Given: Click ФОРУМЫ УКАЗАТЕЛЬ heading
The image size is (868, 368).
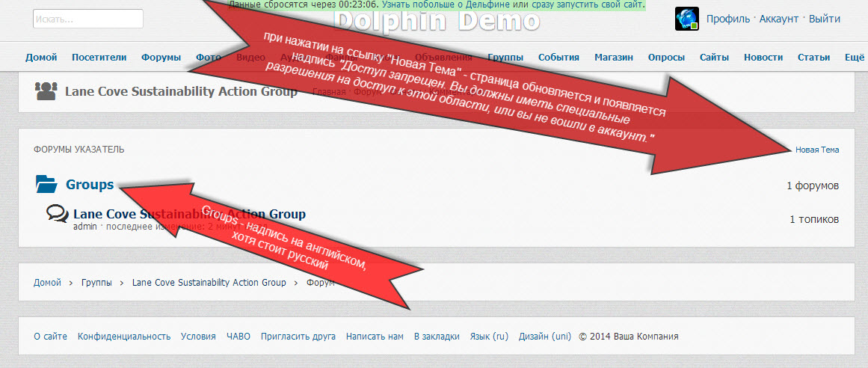Looking at the screenshot, I should pyautogui.click(x=79, y=150).
